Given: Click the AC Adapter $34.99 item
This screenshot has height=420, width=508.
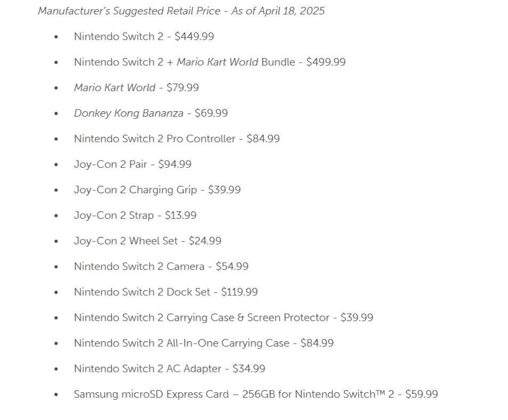Looking at the screenshot, I should pyautogui.click(x=169, y=369).
